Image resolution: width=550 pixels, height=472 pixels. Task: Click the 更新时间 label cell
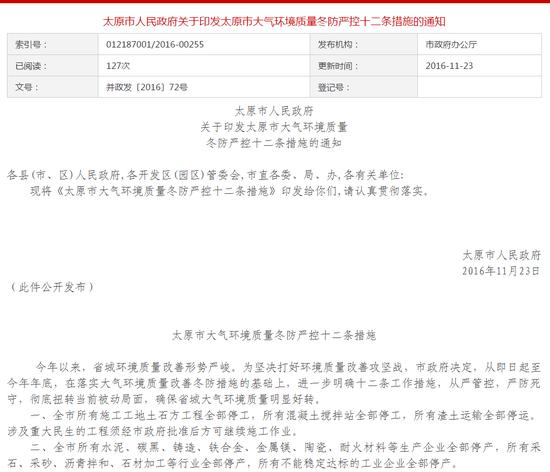pyautogui.click(x=364, y=66)
